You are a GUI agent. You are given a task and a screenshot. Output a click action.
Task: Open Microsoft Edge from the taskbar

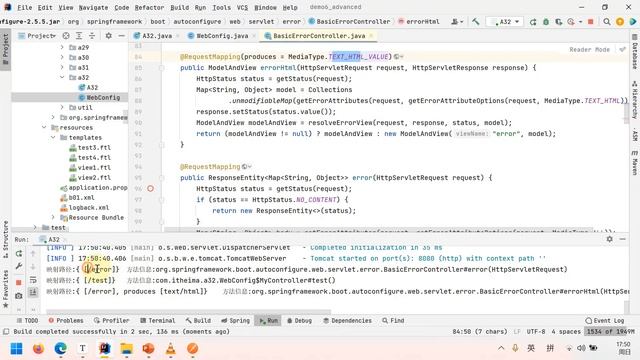pos(60,349)
